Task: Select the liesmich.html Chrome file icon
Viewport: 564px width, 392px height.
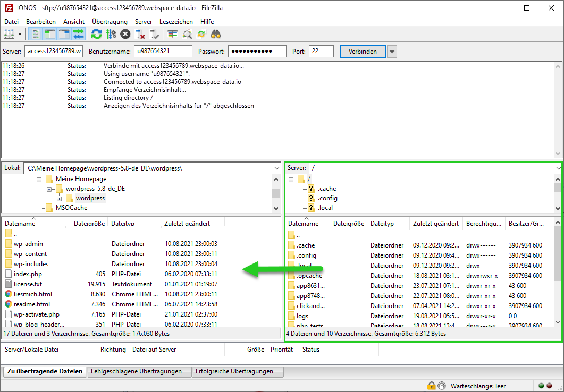Action: (9, 294)
